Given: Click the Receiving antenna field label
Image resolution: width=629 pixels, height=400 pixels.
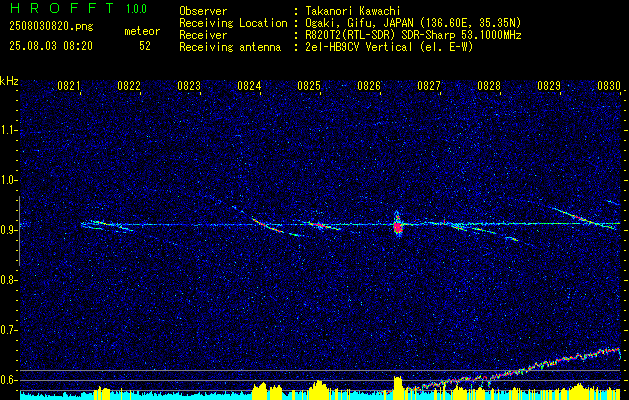Looking at the screenshot, I should coord(230,47).
